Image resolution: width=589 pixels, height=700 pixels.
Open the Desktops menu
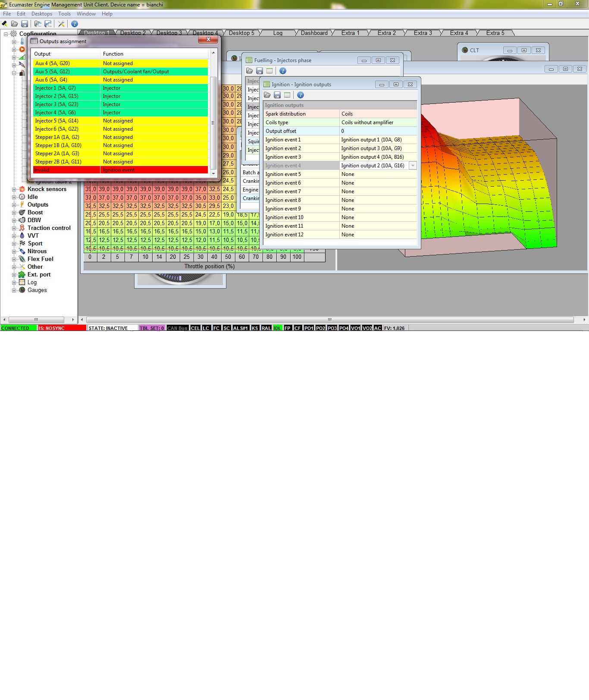click(x=41, y=14)
